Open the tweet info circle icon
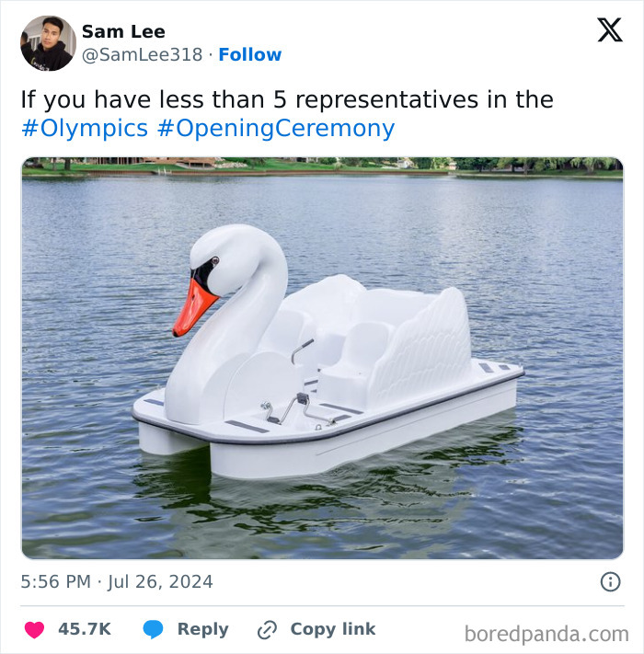This screenshot has height=654, width=644. coord(611,581)
